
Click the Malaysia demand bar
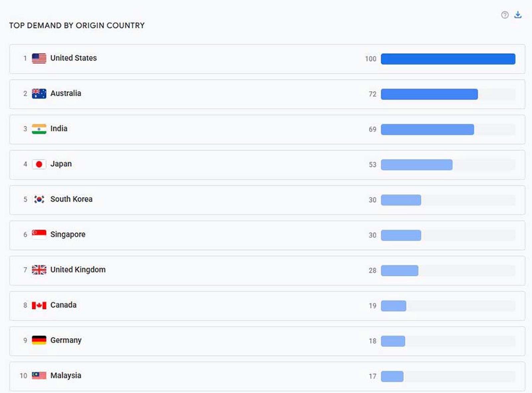coord(392,376)
